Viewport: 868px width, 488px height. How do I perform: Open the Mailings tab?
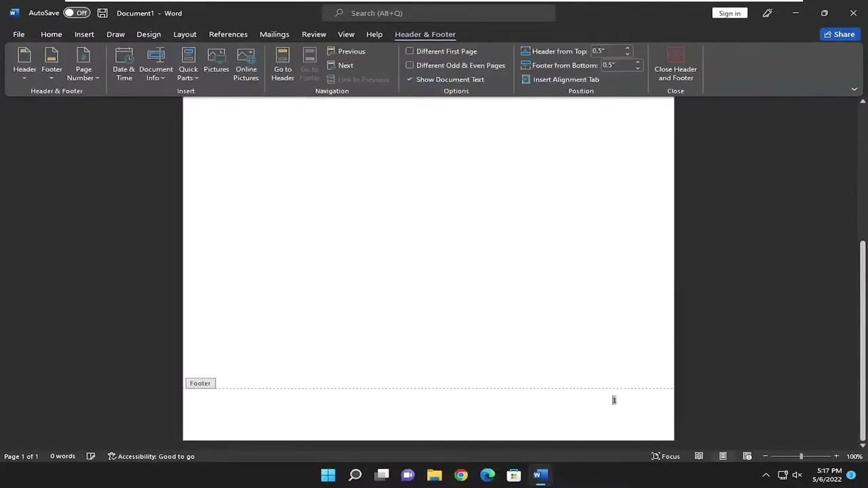click(x=274, y=34)
